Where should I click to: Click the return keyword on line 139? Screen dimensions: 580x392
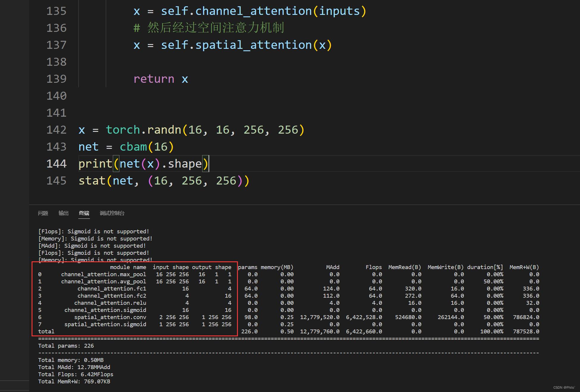(x=154, y=79)
